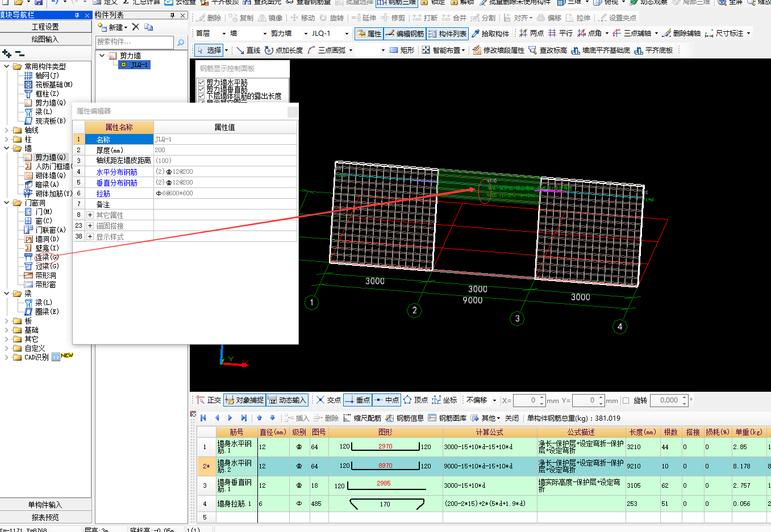
Task: Toggle the 构件列表 component list button
Action: pyautogui.click(x=447, y=34)
